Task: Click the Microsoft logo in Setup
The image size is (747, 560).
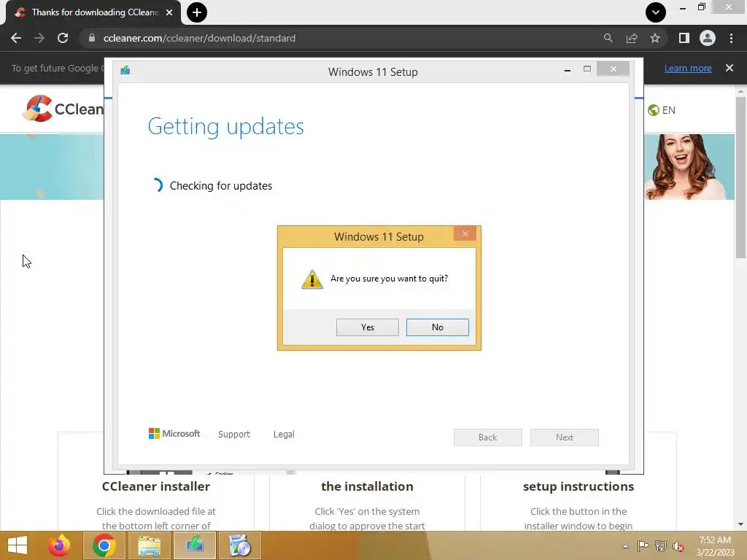Action: tap(174, 433)
